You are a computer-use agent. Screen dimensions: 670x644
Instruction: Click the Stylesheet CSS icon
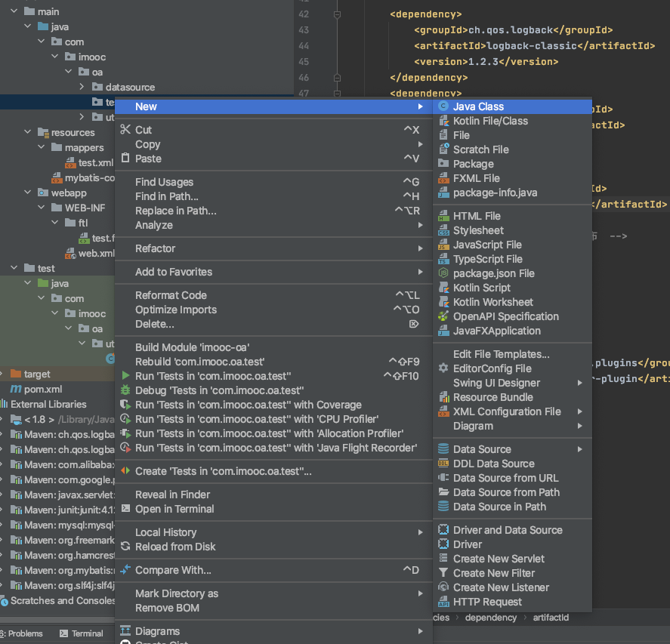pos(443,230)
